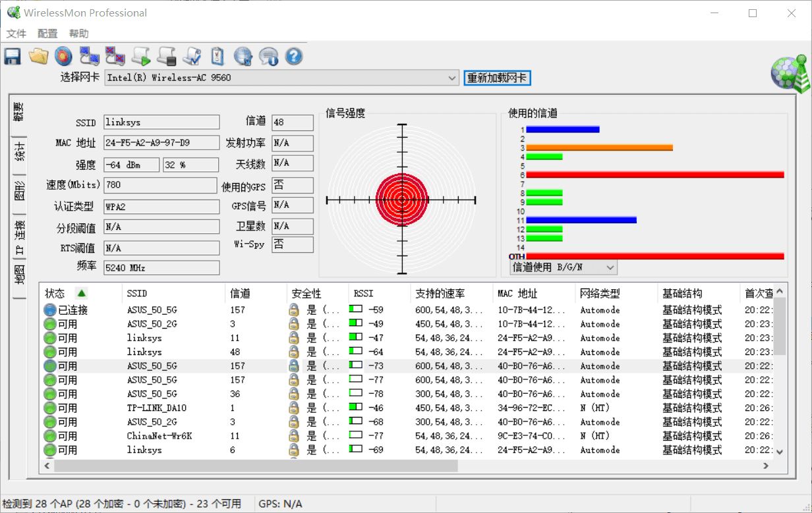This screenshot has width=812, height=513.
Task: Click the speech bubble info icon
Action: click(268, 57)
